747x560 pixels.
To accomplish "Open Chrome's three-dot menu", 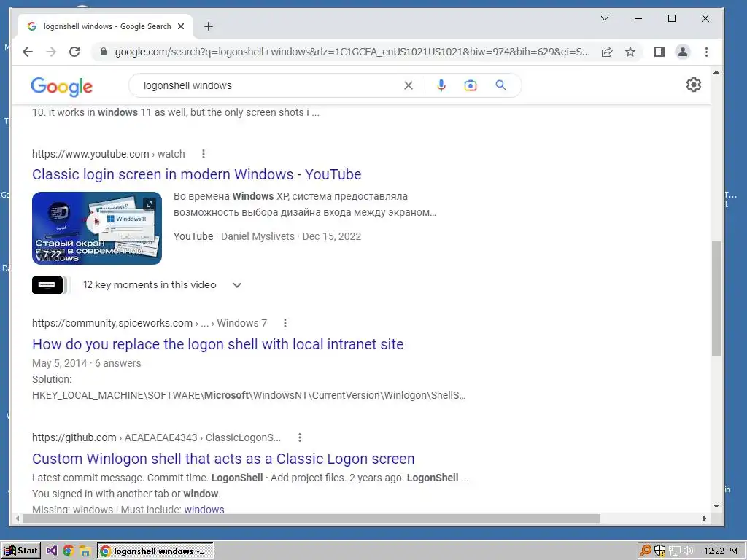I will pyautogui.click(x=706, y=52).
